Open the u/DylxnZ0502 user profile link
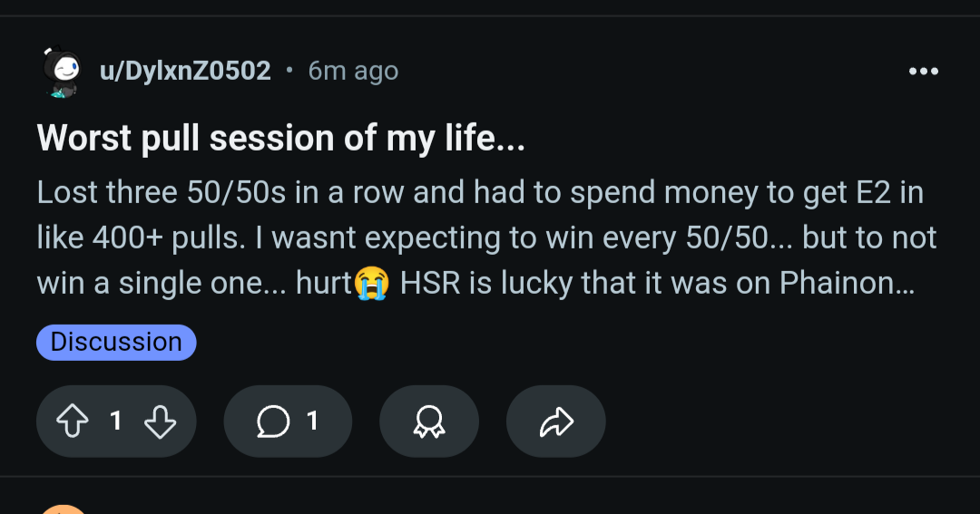Viewport: 980px width, 514px height. [x=185, y=71]
